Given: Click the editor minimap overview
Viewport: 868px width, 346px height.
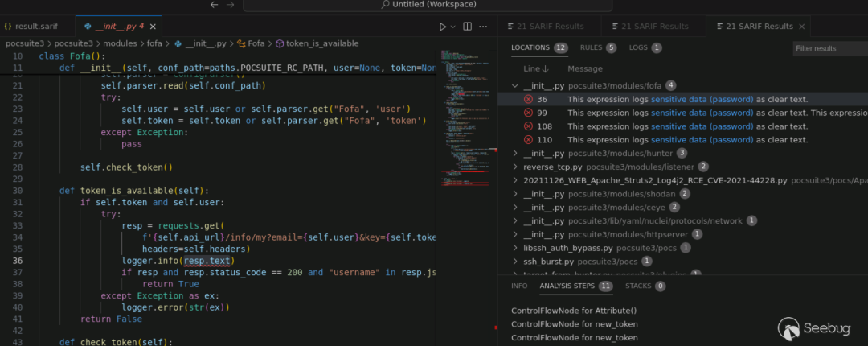Looking at the screenshot, I should [465, 119].
